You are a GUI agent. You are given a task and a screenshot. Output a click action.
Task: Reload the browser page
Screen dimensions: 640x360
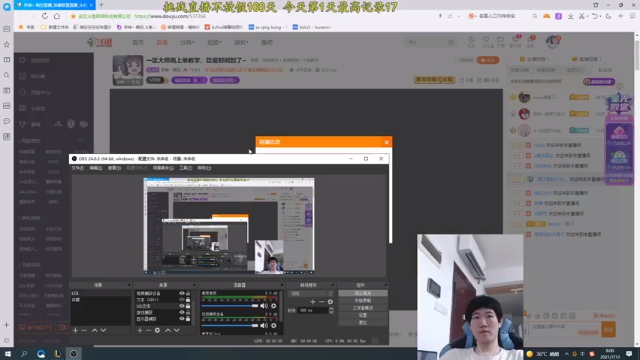click(44, 16)
